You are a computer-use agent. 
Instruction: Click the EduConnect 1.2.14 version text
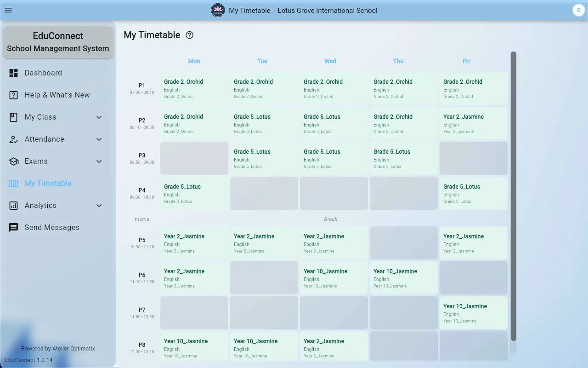(28, 360)
